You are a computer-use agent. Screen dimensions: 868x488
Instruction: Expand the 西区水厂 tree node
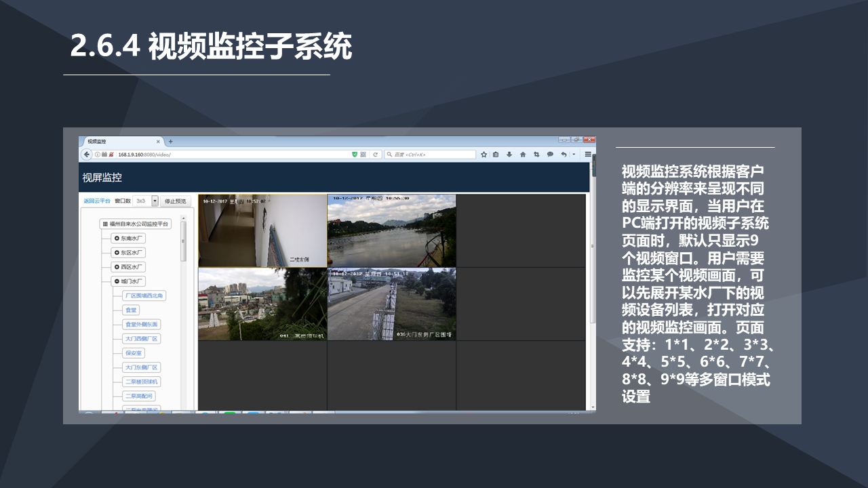pos(128,267)
